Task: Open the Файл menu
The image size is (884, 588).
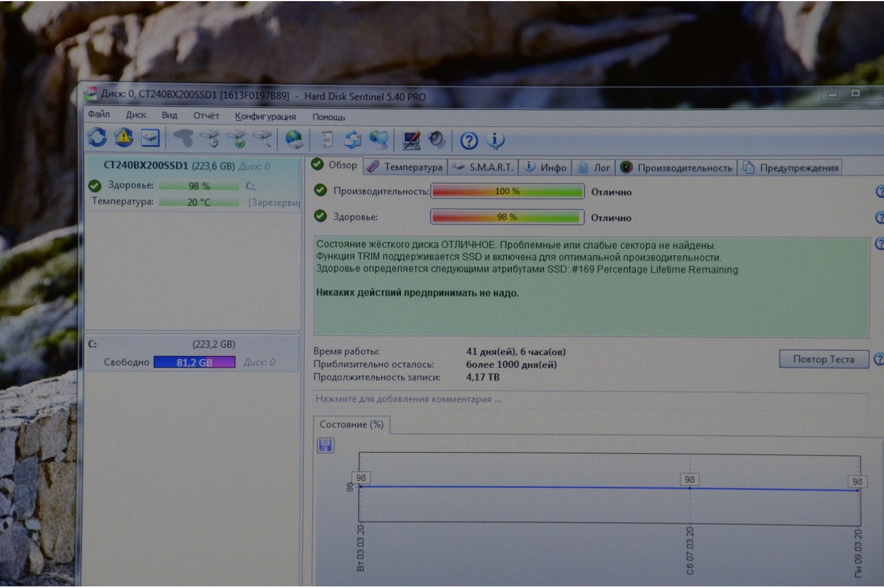Action: (99, 114)
